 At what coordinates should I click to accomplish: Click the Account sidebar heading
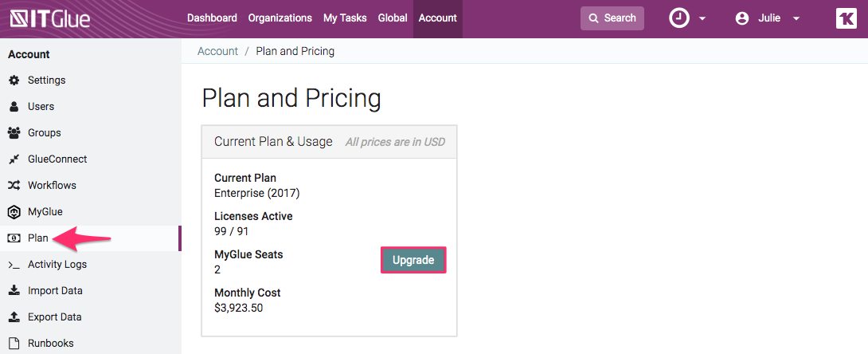click(29, 54)
